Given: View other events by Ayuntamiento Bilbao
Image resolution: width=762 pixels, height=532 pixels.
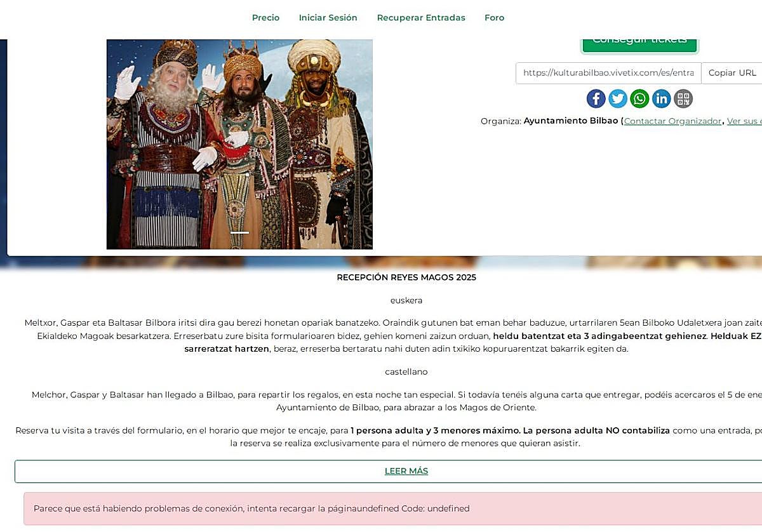Looking at the screenshot, I should 743,121.
